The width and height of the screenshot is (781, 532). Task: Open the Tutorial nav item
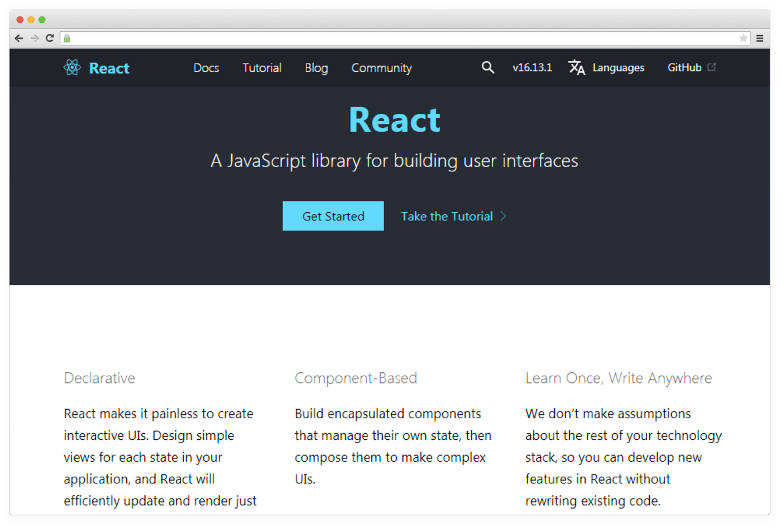click(x=262, y=68)
